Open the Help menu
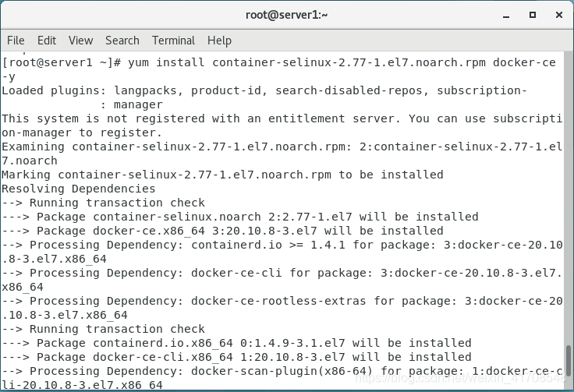 pyautogui.click(x=219, y=41)
